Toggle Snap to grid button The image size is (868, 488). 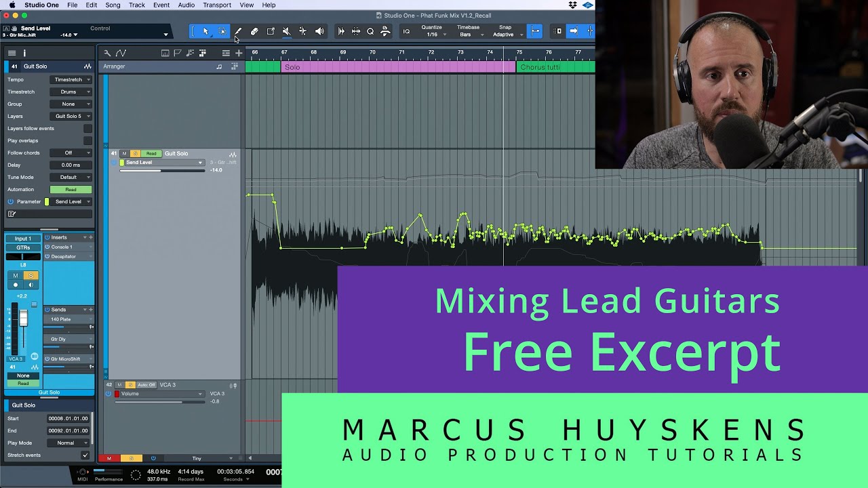(x=534, y=31)
